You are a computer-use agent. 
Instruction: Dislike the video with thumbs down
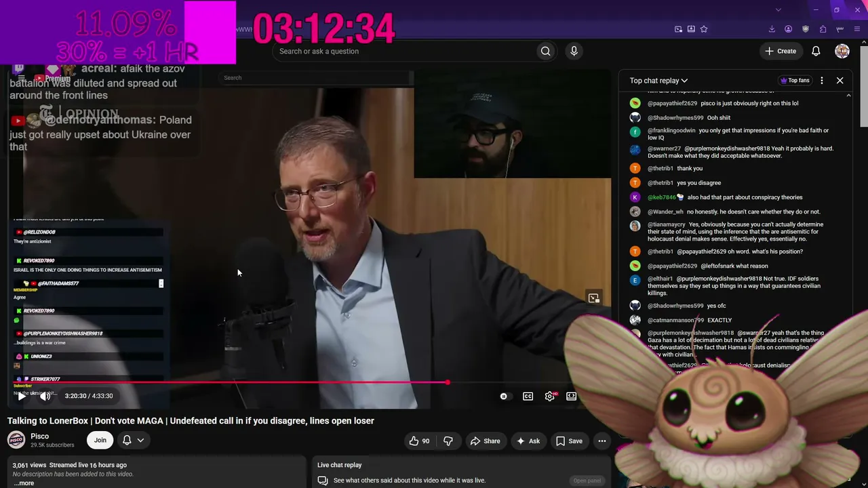pos(448,441)
